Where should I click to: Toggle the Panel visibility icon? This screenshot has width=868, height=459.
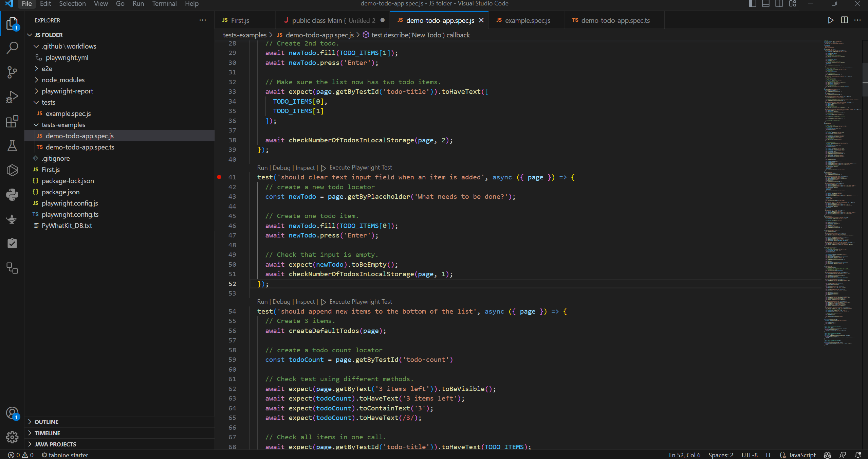766,4
